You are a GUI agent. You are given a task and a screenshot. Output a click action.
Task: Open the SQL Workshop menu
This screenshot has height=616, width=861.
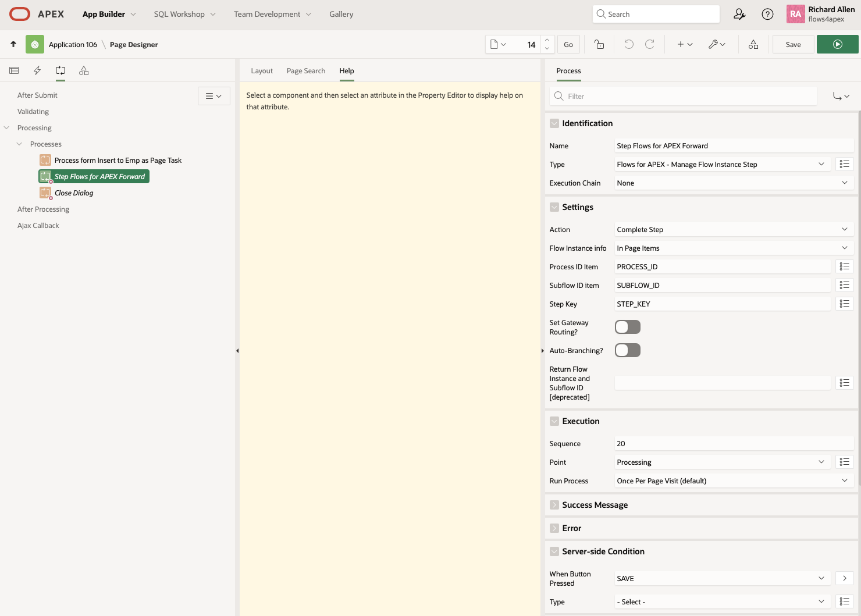[184, 14]
